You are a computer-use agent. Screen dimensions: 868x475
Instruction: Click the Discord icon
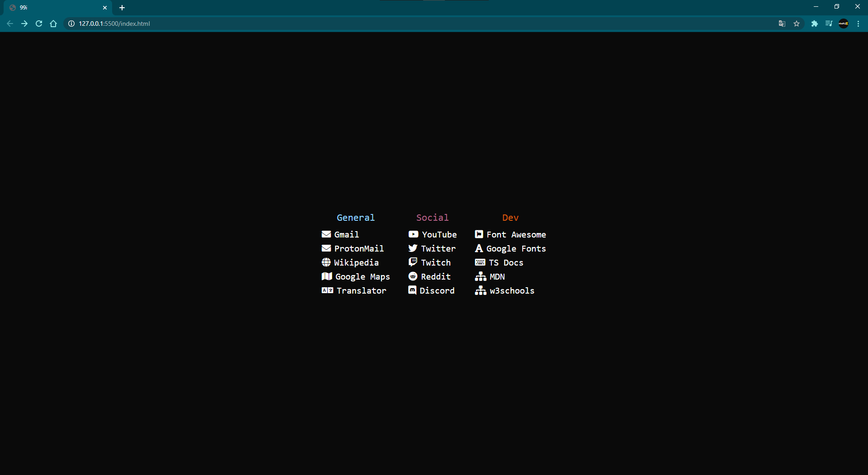point(412,290)
